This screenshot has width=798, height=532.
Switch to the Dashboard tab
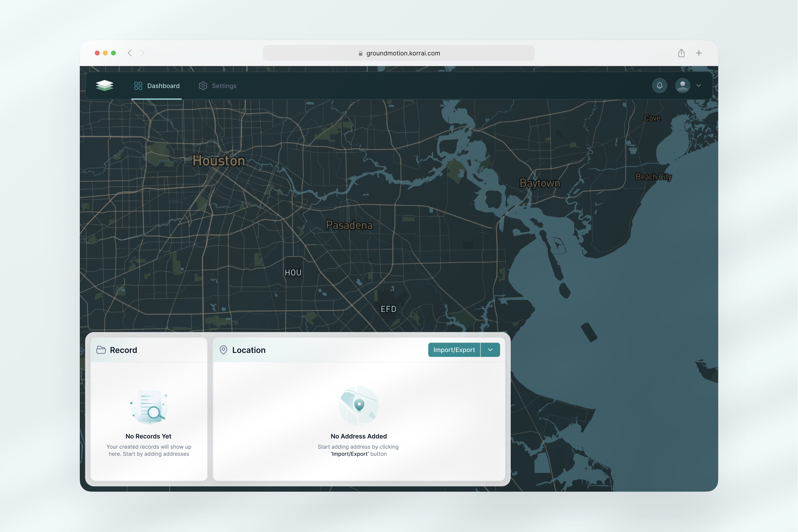163,86
